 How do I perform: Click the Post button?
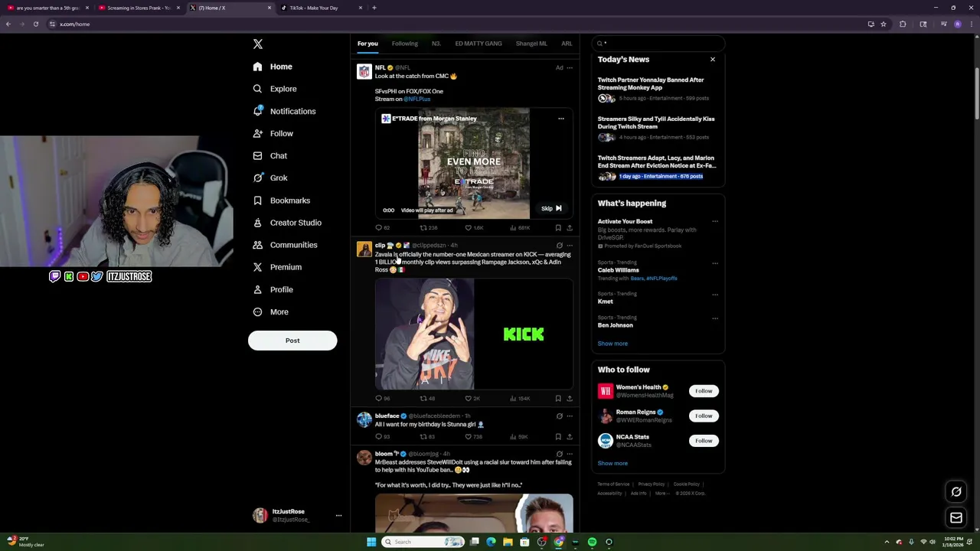(292, 341)
